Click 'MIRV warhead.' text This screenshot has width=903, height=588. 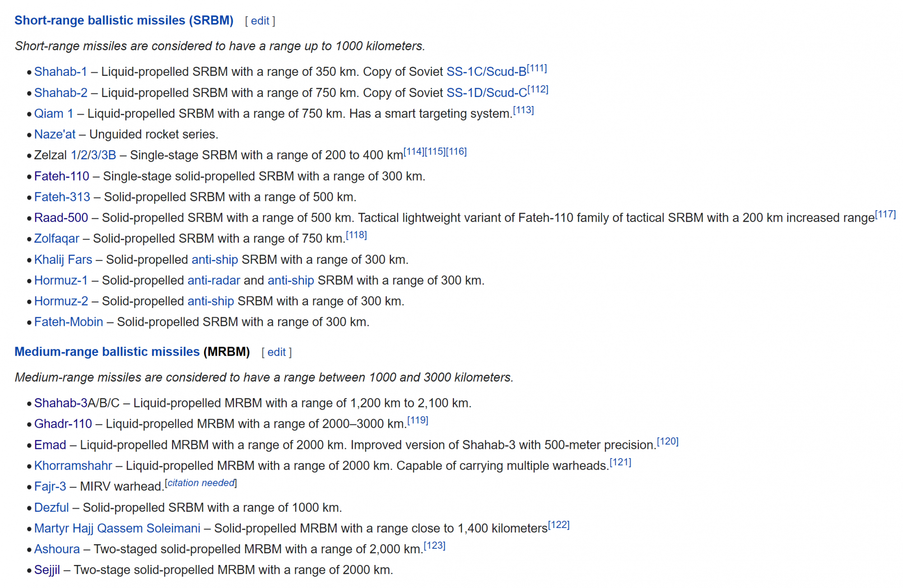click(122, 486)
